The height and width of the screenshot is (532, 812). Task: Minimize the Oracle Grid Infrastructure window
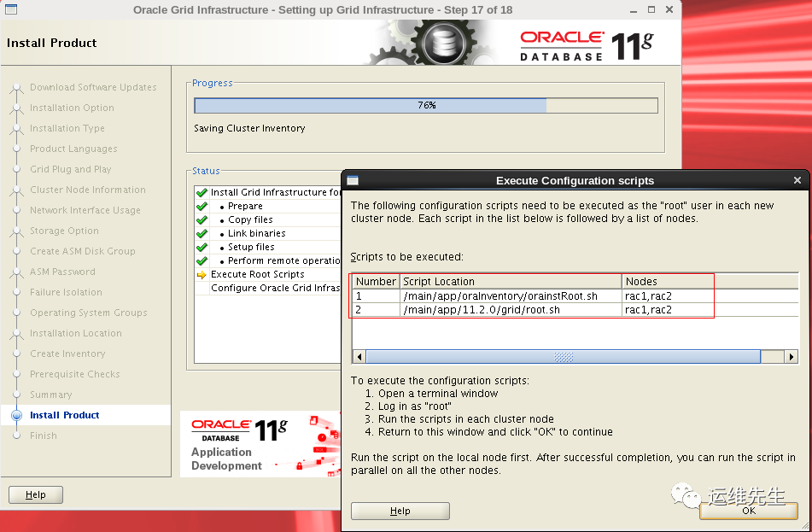coord(634,10)
